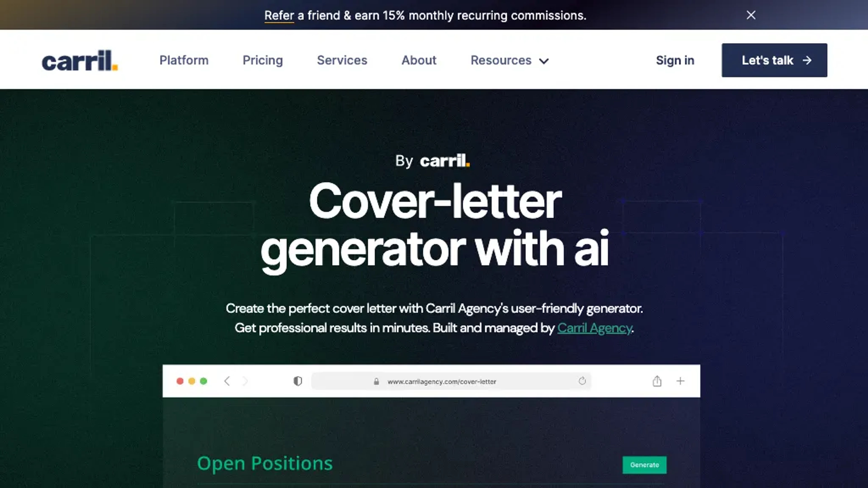Click the browser share icon
Image resolution: width=868 pixels, height=488 pixels.
click(x=657, y=381)
